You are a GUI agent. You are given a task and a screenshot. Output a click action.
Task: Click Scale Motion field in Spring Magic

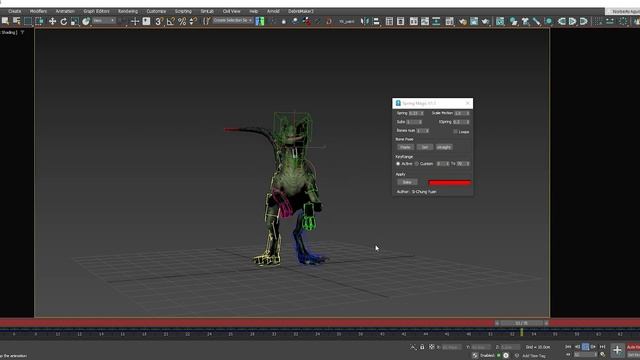pyautogui.click(x=462, y=113)
